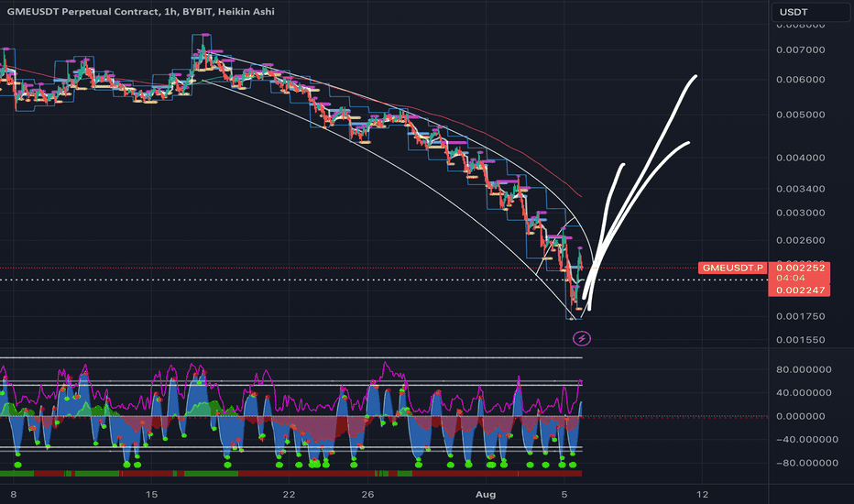Screen dimensions: 854x504
Task: Select the 0.002247 red price label
Action: tap(800, 290)
